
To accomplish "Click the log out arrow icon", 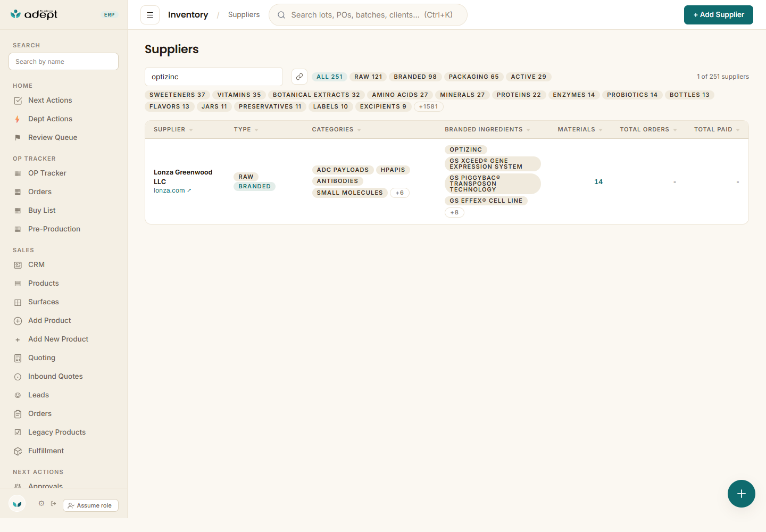I will pyautogui.click(x=53, y=503).
